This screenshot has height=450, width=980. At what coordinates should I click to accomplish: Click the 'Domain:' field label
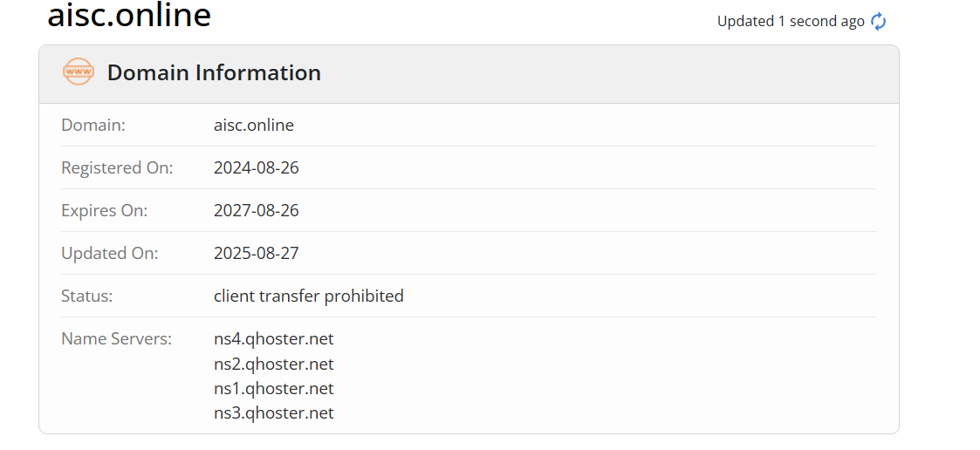click(93, 125)
